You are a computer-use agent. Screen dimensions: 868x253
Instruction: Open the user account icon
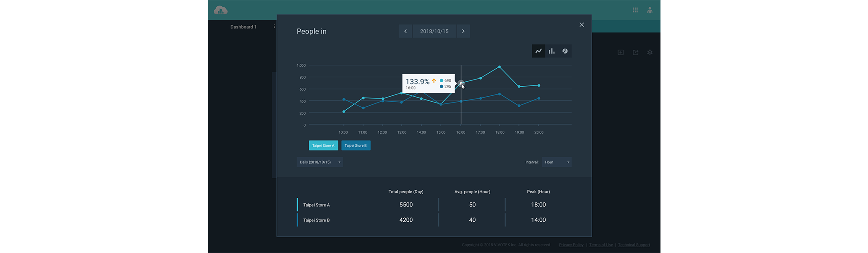(650, 10)
